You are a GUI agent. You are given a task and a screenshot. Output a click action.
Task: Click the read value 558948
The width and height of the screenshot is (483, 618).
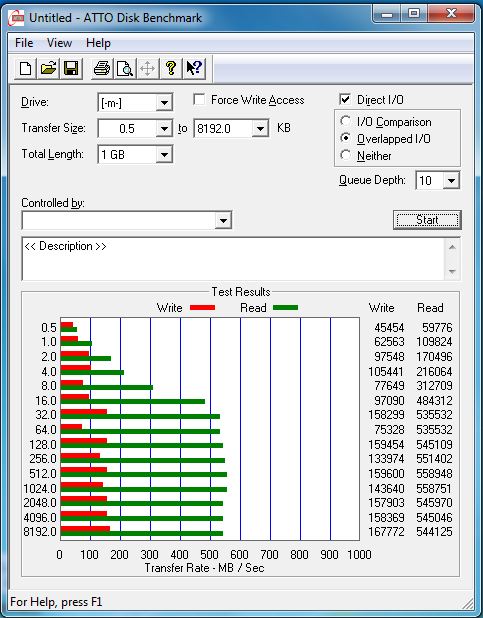coord(434,473)
